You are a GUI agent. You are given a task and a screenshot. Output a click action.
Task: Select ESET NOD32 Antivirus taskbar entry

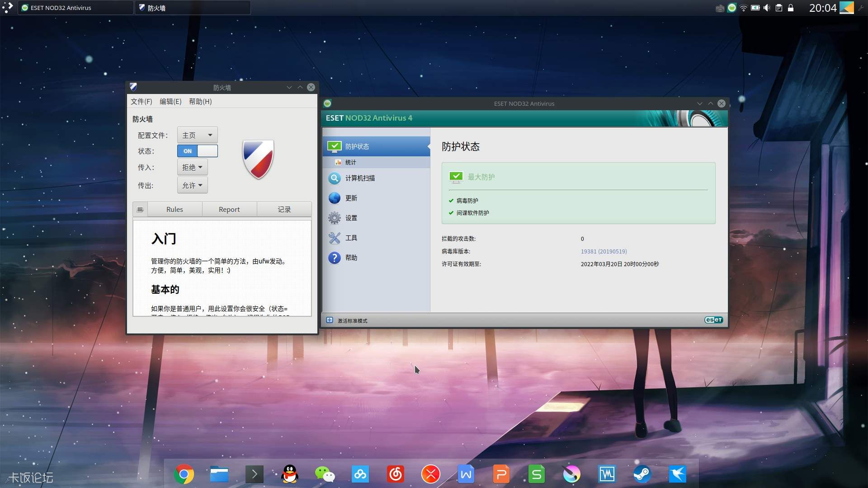coord(75,8)
